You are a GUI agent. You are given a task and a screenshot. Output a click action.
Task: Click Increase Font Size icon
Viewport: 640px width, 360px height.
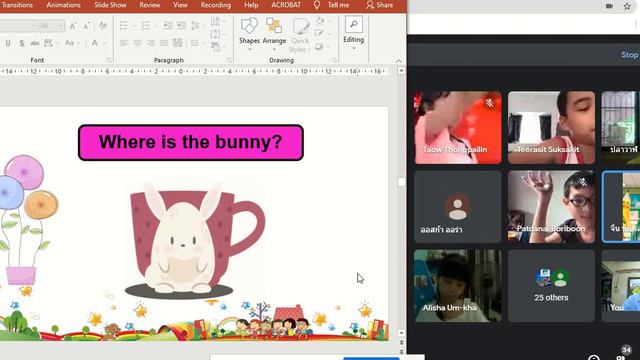(73, 26)
